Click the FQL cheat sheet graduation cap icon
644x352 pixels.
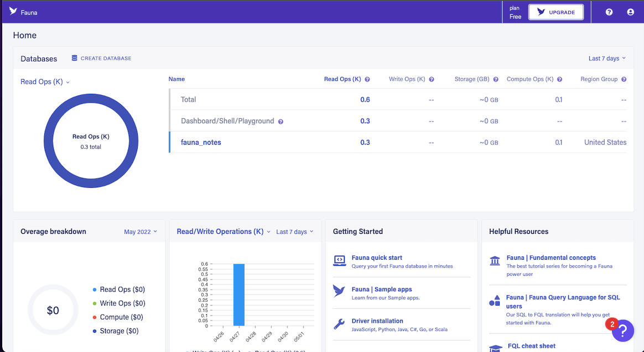pos(496,348)
